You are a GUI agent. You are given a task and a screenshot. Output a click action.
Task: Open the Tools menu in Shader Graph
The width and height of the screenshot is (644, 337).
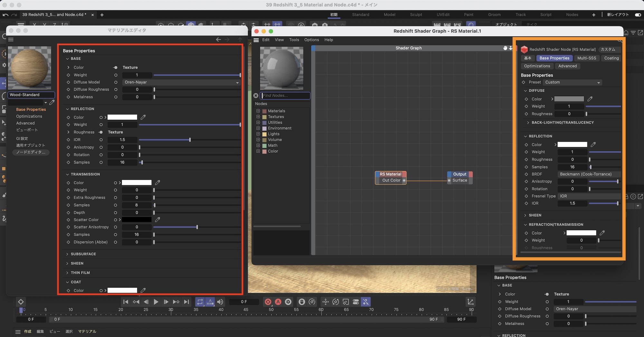294,40
